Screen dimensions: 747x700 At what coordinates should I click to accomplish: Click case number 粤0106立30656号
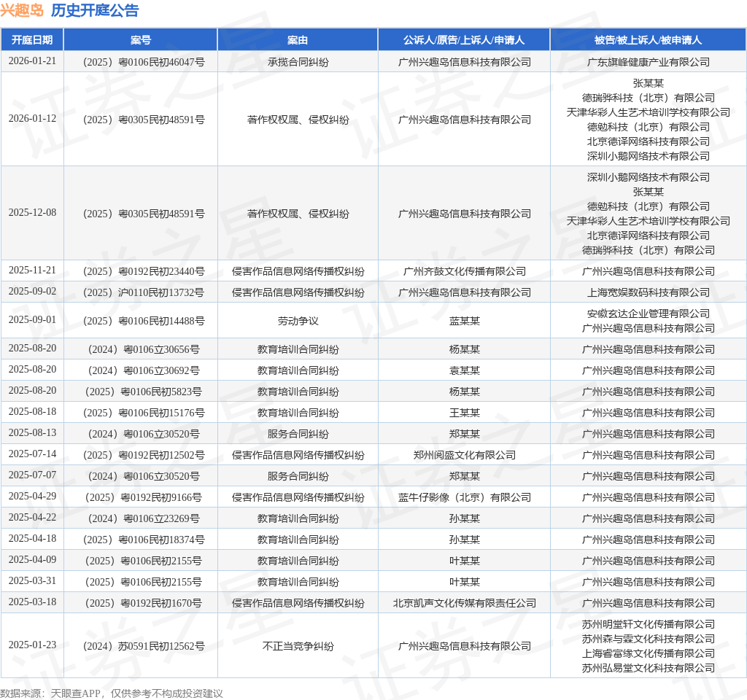point(144,349)
